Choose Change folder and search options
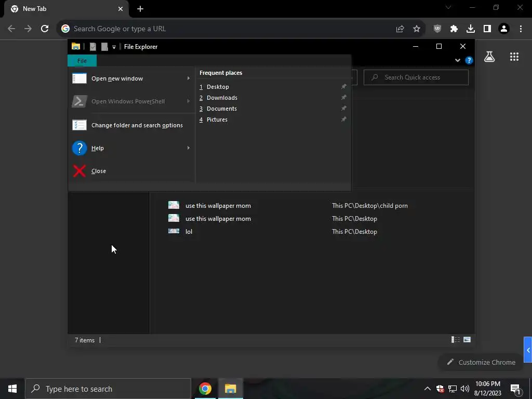The image size is (532, 399). click(x=131, y=125)
